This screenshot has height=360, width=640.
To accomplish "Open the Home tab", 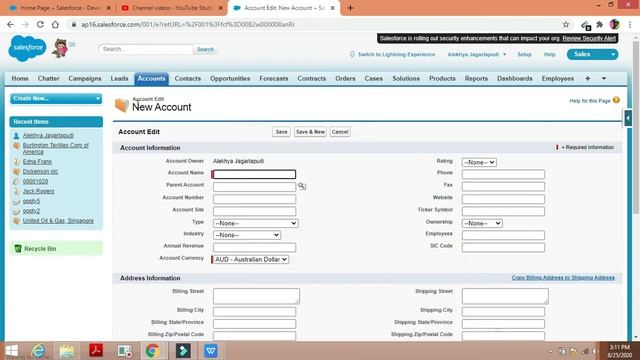I will [x=20, y=78].
